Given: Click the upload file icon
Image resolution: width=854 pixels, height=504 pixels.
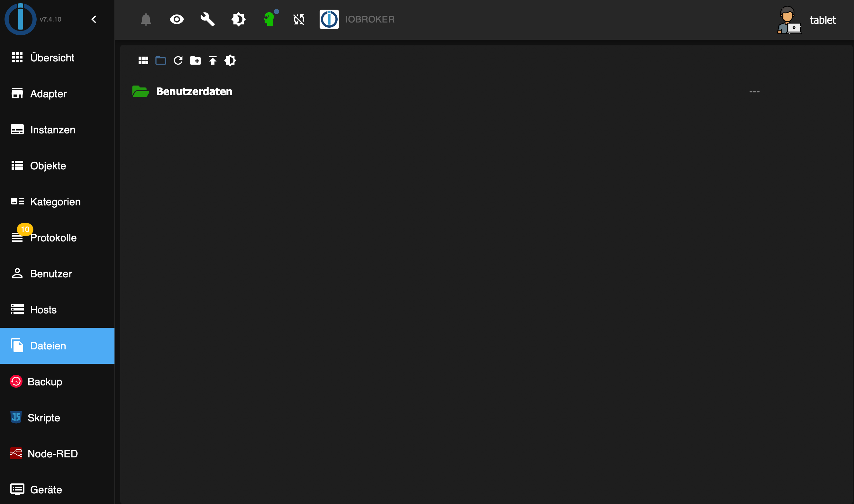Looking at the screenshot, I should 213,60.
